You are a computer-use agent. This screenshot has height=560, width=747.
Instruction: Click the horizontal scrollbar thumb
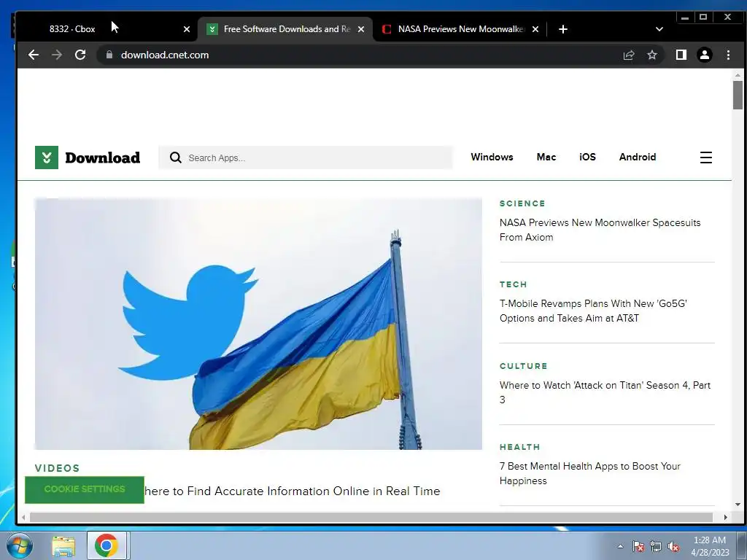pyautogui.click(x=371, y=517)
